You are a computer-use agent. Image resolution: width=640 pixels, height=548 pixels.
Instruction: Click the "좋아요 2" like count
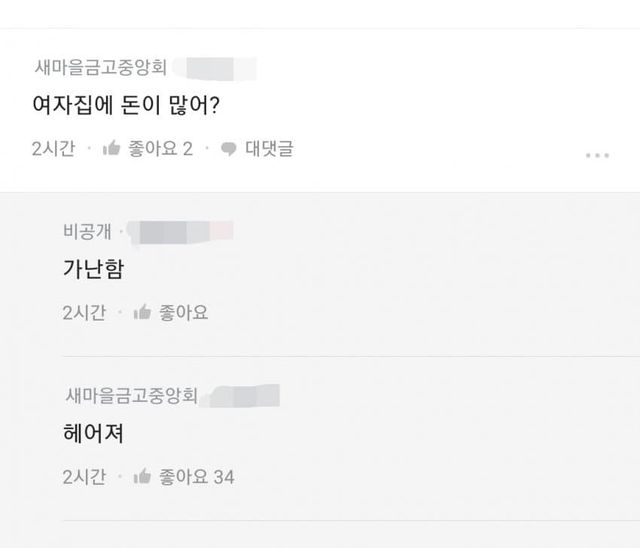point(160,149)
